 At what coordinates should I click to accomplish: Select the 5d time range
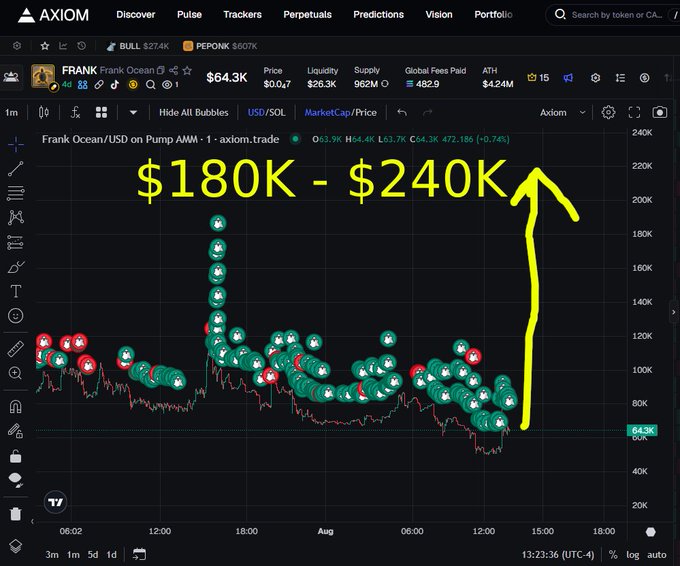[x=93, y=554]
